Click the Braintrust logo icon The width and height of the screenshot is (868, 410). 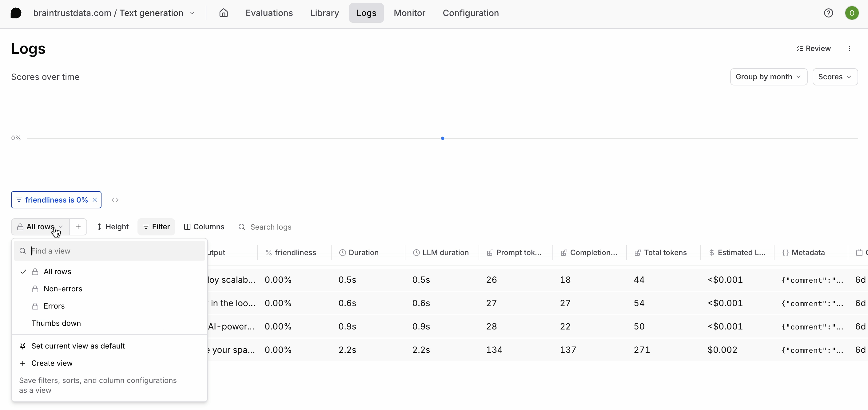pyautogui.click(x=16, y=13)
